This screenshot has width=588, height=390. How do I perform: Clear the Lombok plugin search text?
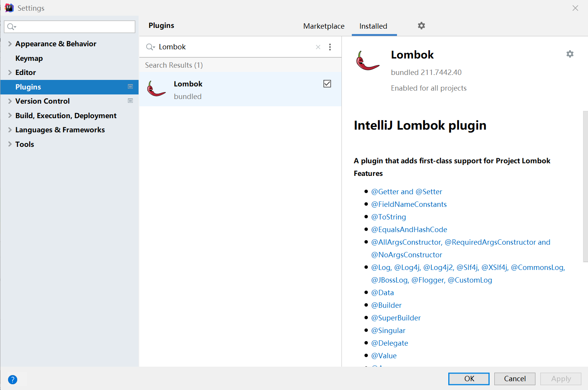coord(318,47)
